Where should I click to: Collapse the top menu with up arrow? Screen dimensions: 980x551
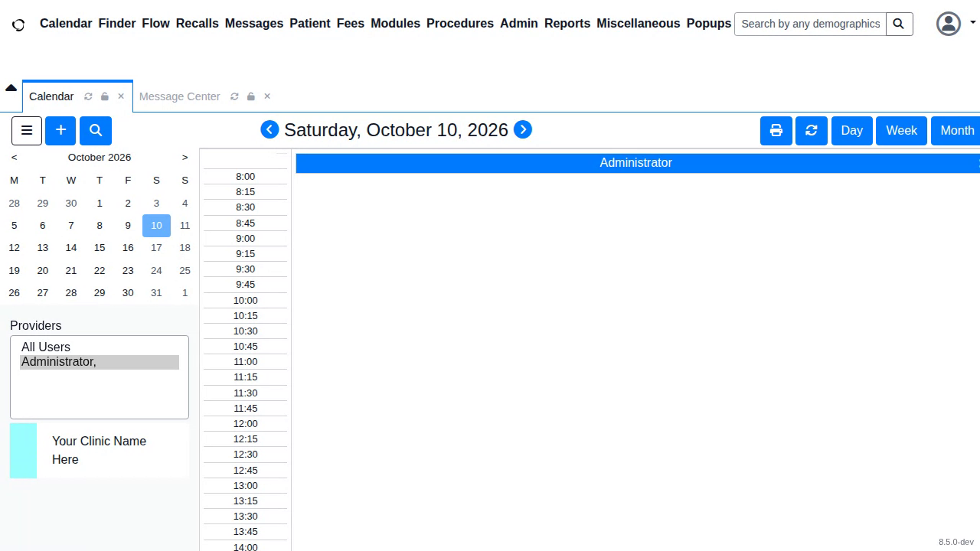[x=11, y=88]
